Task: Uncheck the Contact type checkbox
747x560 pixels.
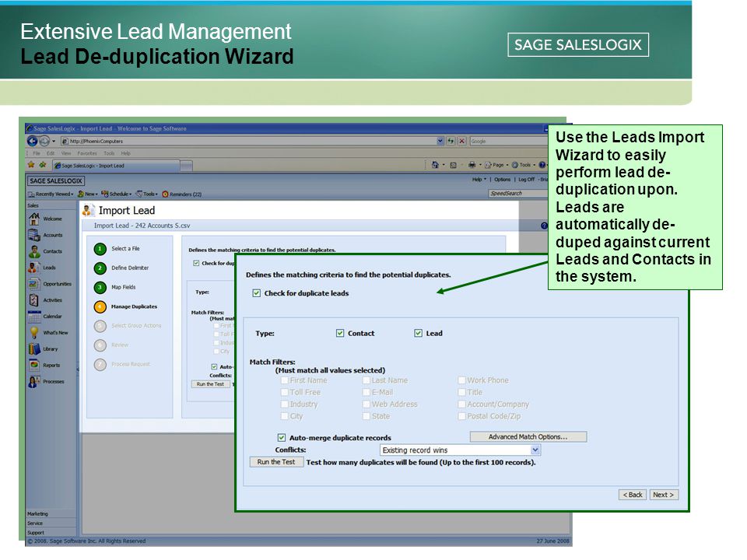Action: (x=340, y=334)
